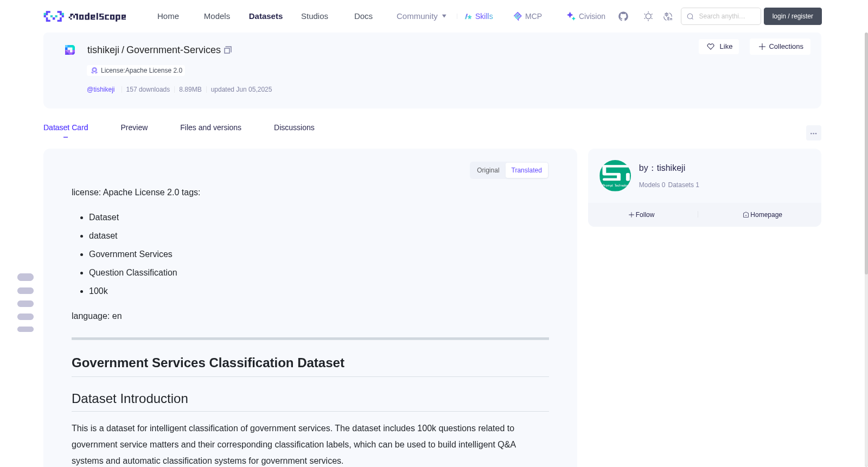Click the heart icon in Like

tap(711, 47)
